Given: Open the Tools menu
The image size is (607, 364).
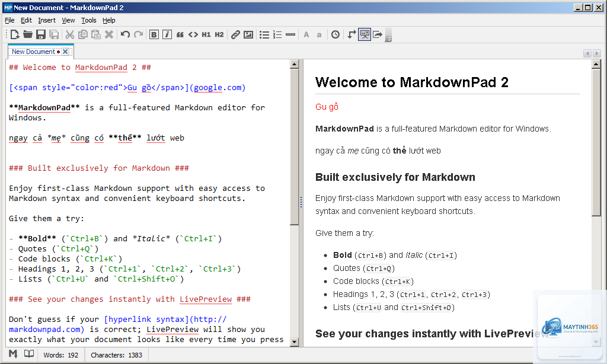Looking at the screenshot, I should [x=89, y=20].
